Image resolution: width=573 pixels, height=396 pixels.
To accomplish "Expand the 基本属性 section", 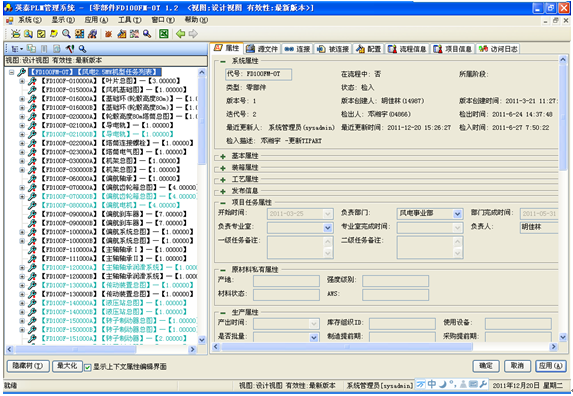I will (x=223, y=156).
